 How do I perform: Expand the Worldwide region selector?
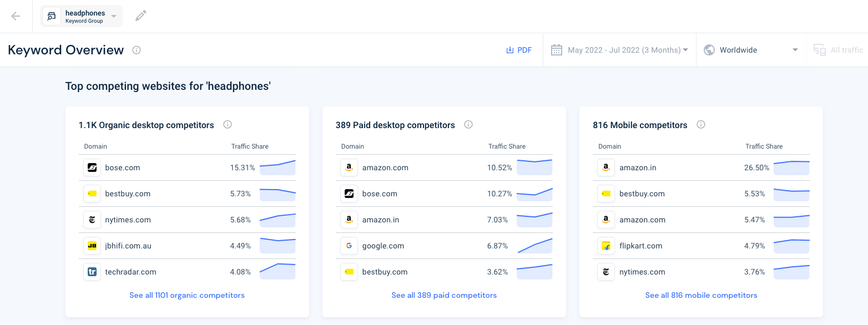click(750, 49)
